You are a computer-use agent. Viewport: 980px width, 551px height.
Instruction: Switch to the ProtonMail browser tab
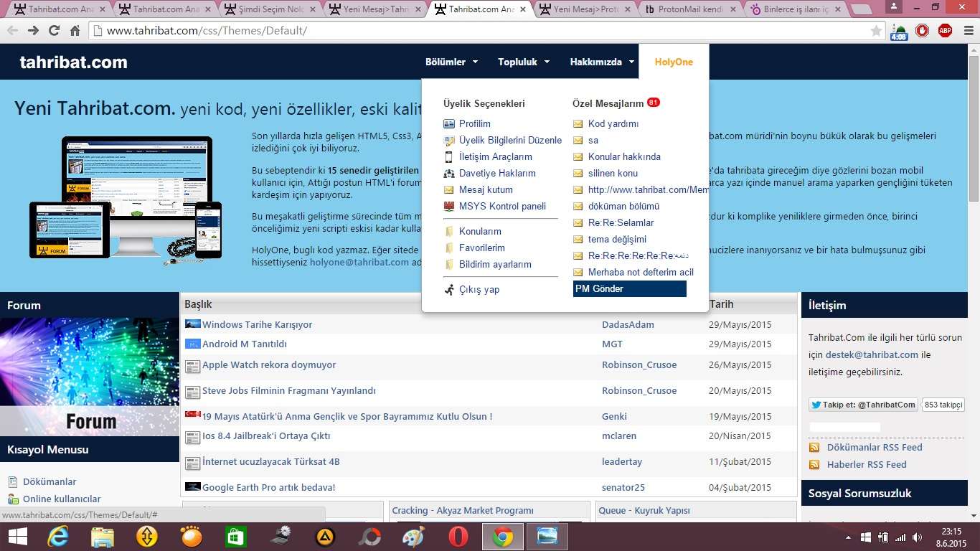click(689, 9)
